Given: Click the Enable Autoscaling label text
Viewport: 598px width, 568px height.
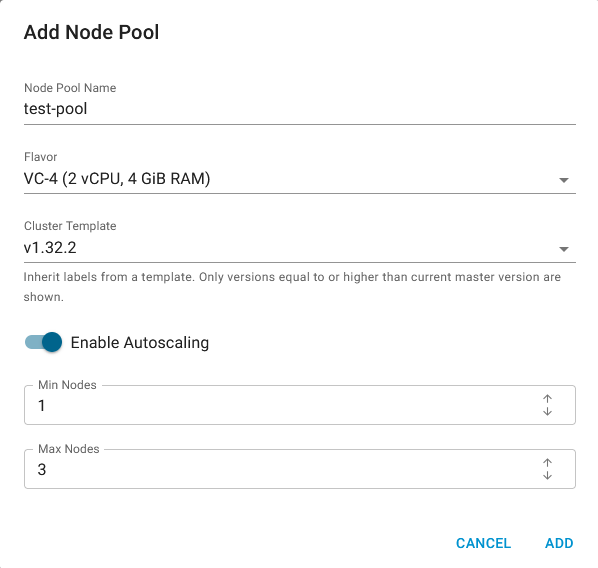Looking at the screenshot, I should [140, 343].
